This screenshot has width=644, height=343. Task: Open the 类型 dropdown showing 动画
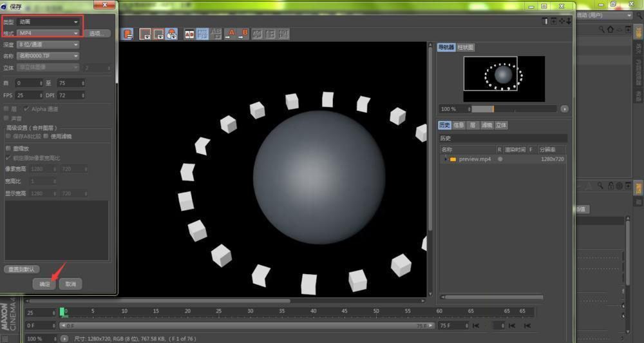coord(48,22)
